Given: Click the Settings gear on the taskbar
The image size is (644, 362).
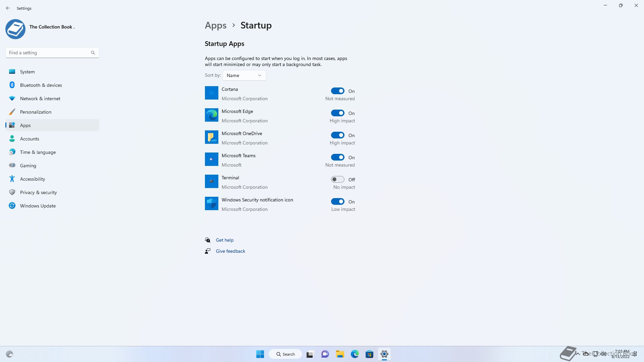Looking at the screenshot, I should (x=384, y=354).
